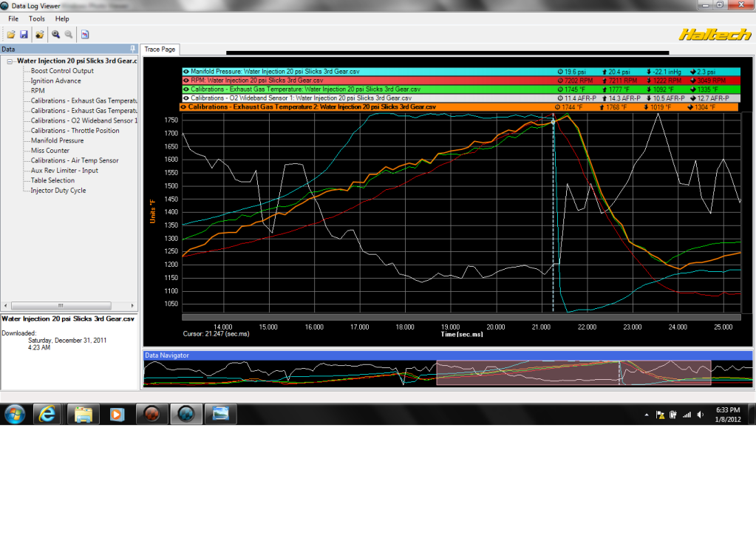Screen dimensions: 756x538
Task: Open the picture viewer taskbar icon
Action: pos(220,414)
